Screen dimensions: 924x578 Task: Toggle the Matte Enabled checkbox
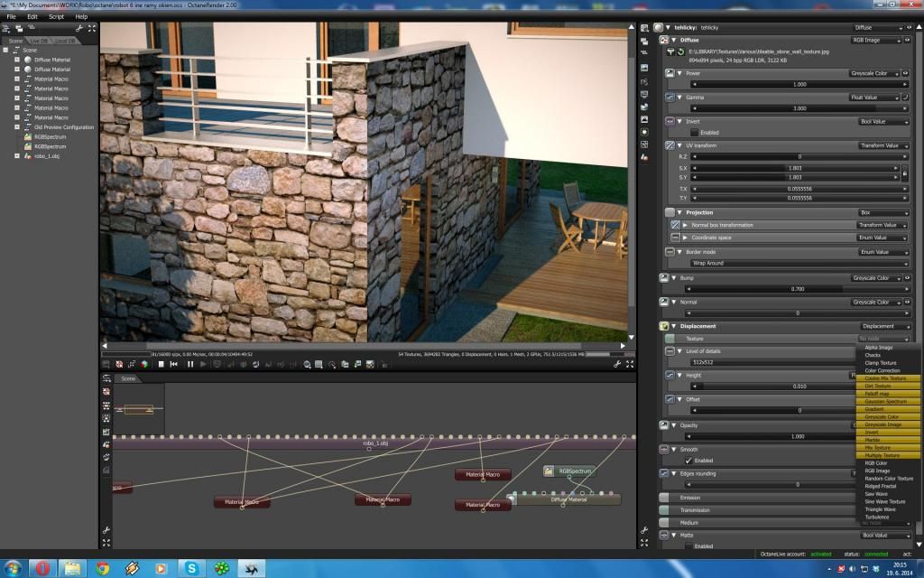(688, 546)
